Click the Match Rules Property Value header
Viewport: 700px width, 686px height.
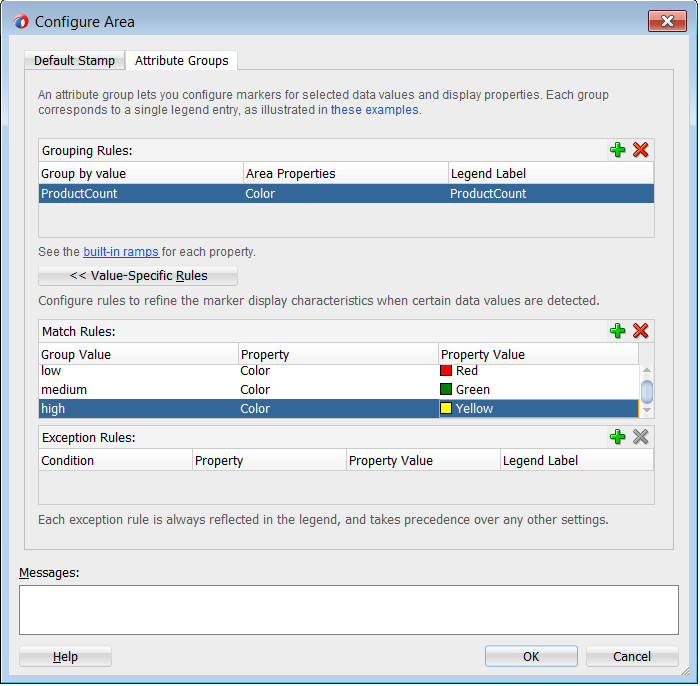(x=538, y=354)
